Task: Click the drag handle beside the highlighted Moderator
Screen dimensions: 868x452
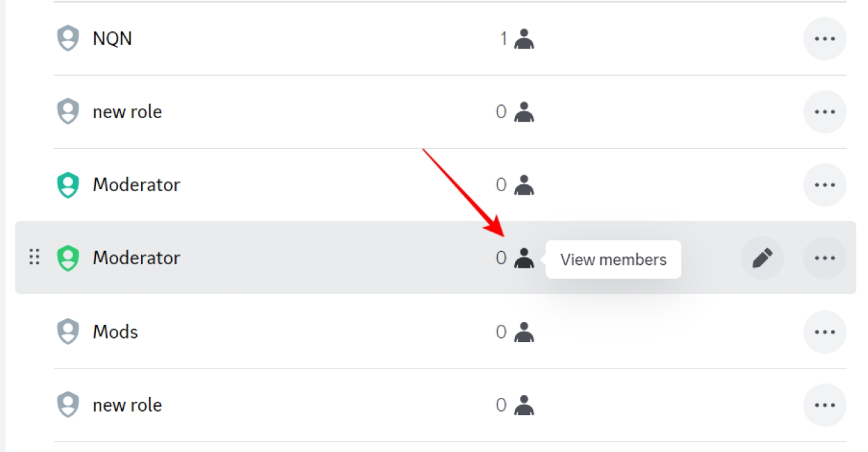Action: coord(33,257)
